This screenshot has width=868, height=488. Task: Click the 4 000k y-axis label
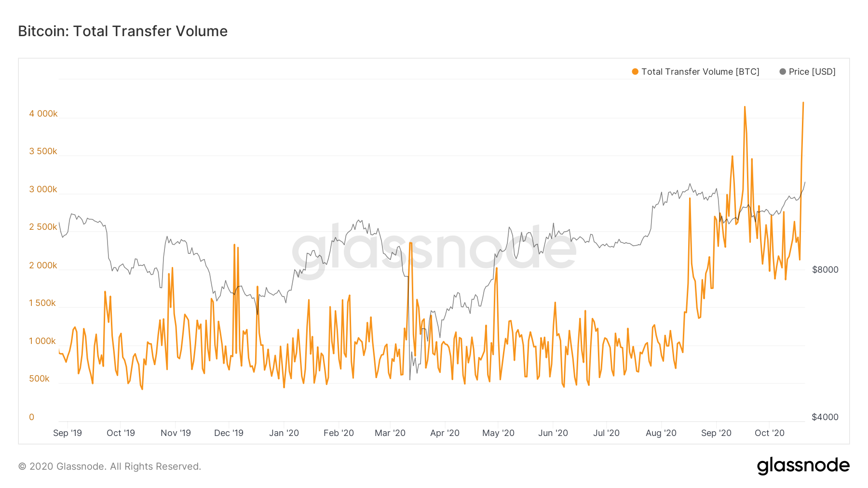pos(43,114)
